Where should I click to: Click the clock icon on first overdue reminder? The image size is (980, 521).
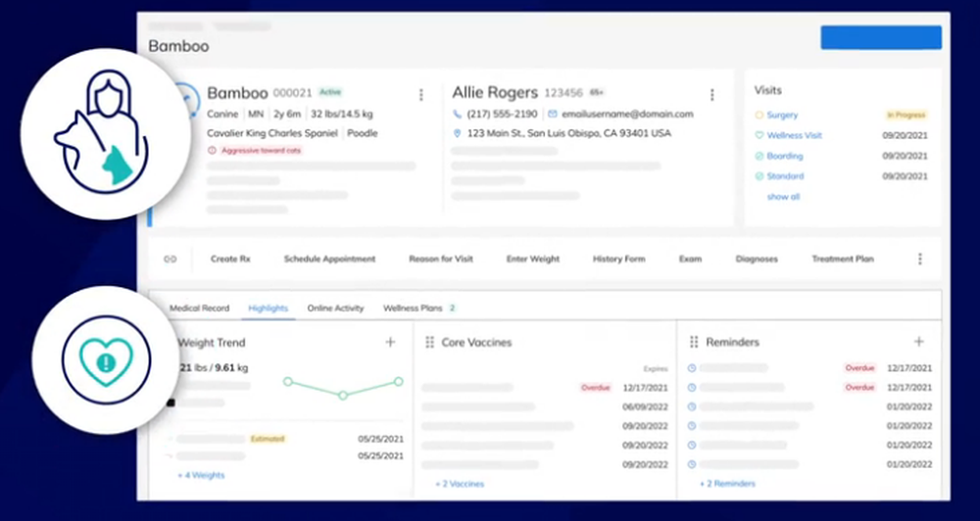(x=692, y=368)
